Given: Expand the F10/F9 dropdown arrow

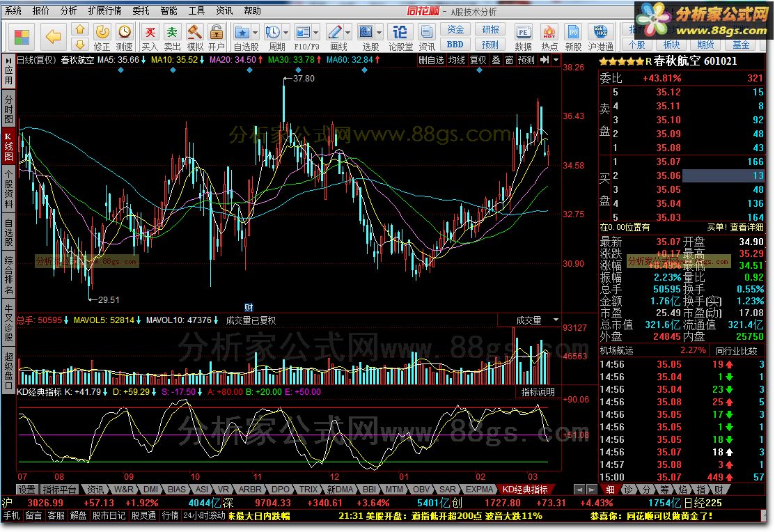Looking at the screenshot, I should 316,33.
